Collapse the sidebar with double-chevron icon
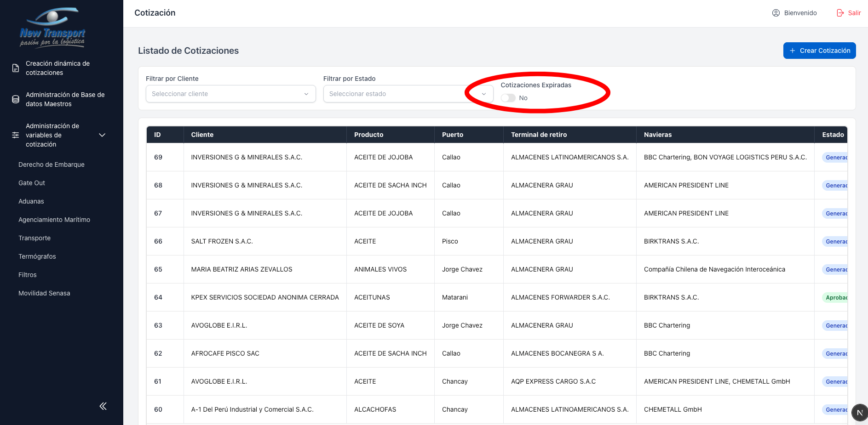 pos(103,406)
